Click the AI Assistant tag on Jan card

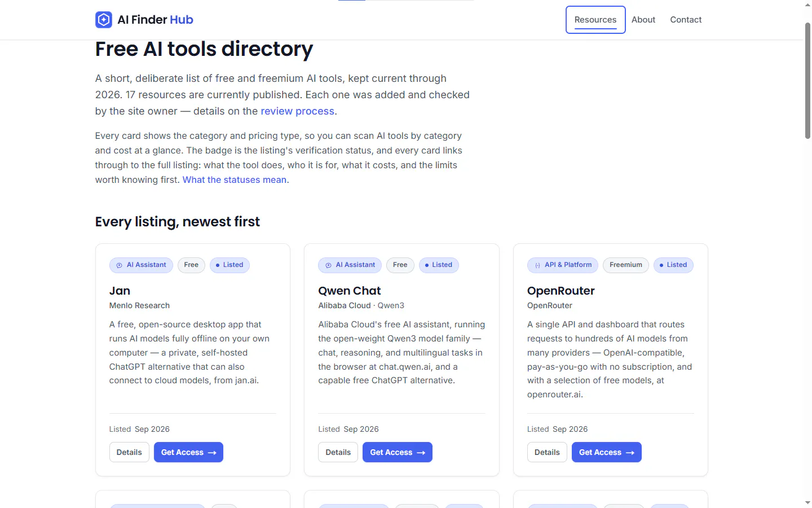pyautogui.click(x=141, y=265)
